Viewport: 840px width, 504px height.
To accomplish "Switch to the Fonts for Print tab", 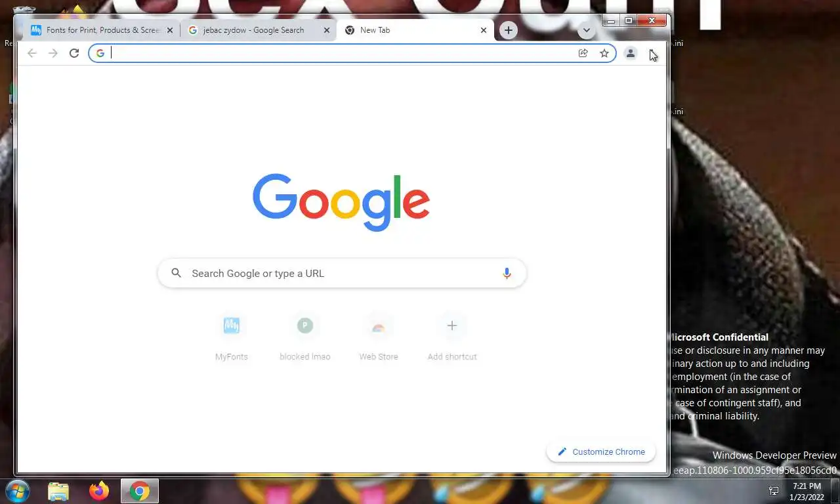I will pos(102,30).
